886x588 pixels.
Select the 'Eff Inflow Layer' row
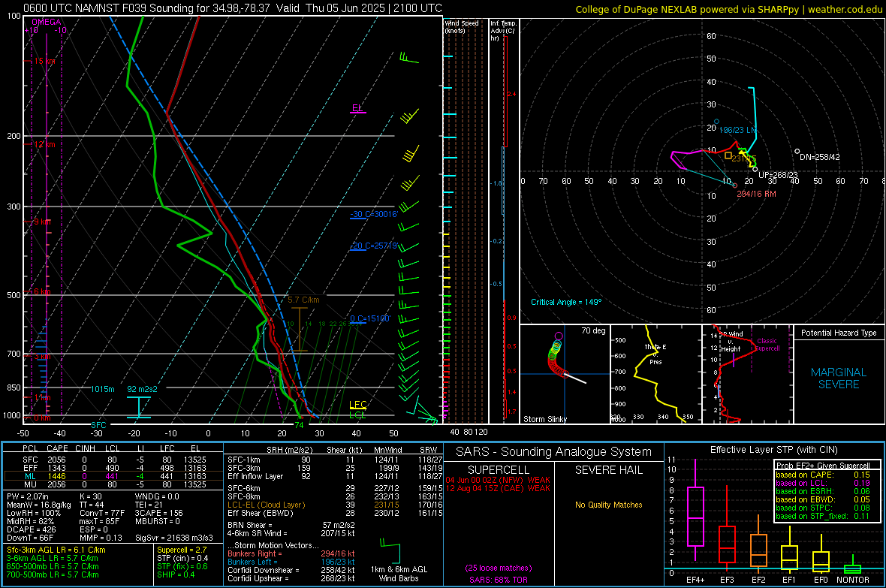click(x=335, y=477)
